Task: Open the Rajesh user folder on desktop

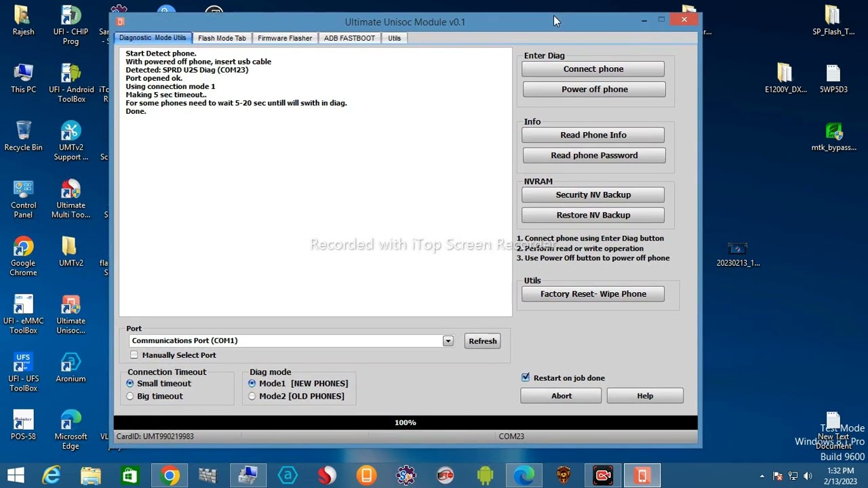Action: [23, 20]
